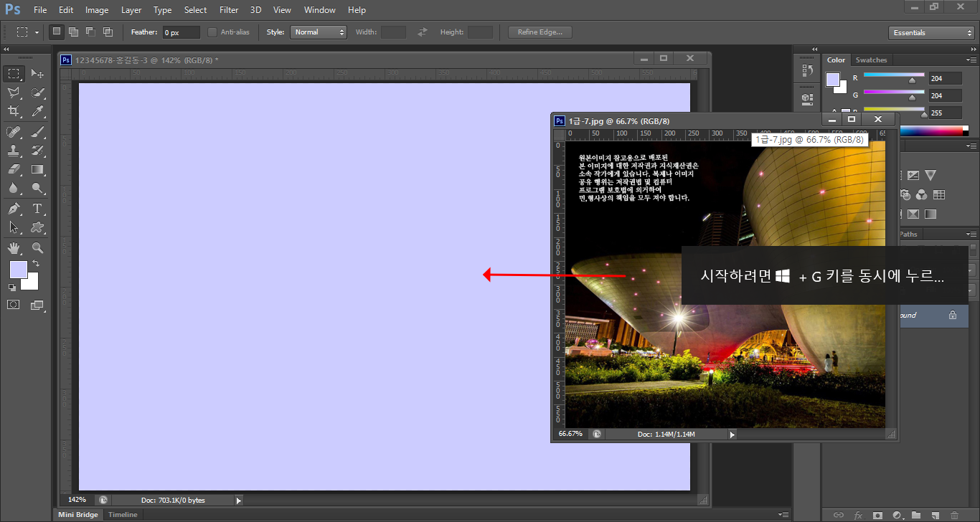Image resolution: width=980 pixels, height=522 pixels.
Task: Select the History Brush tool
Action: 37,151
